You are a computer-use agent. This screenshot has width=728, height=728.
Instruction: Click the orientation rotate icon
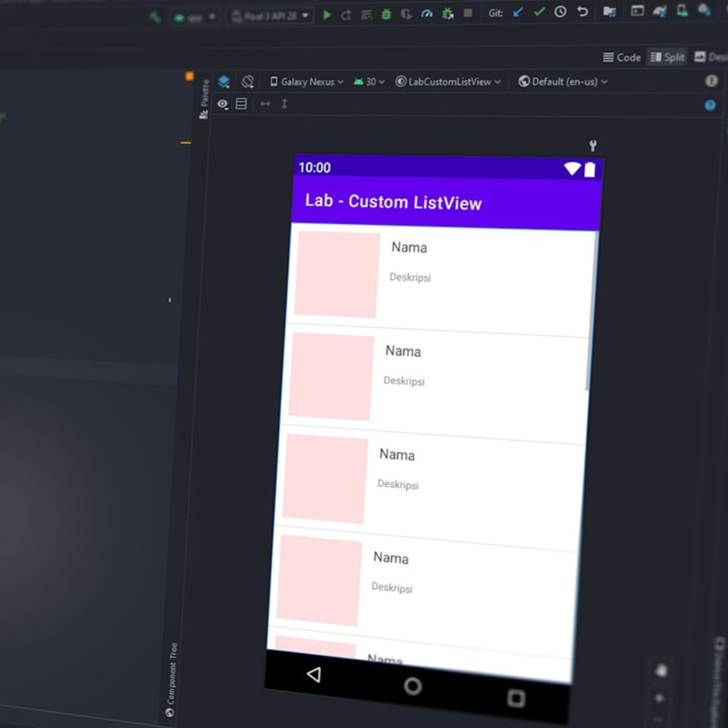(x=248, y=81)
